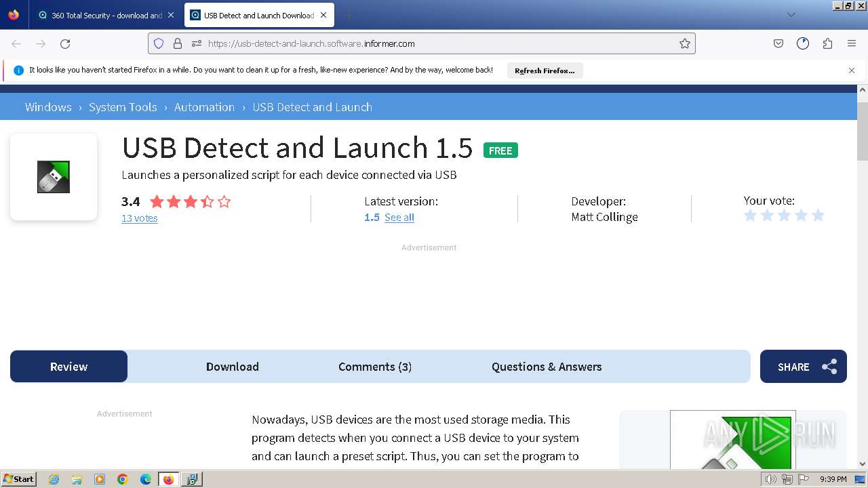The height and width of the screenshot is (488, 868).
Task: Click the info icon in notification bar
Action: point(18,70)
